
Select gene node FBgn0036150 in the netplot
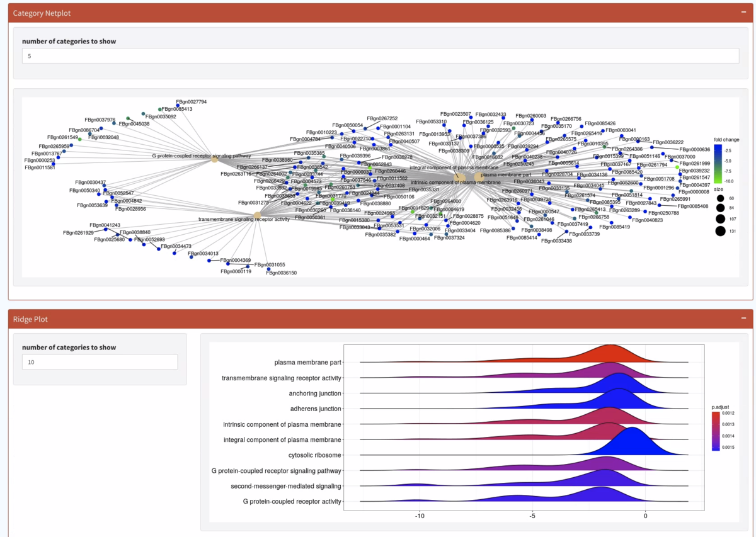[x=268, y=269]
